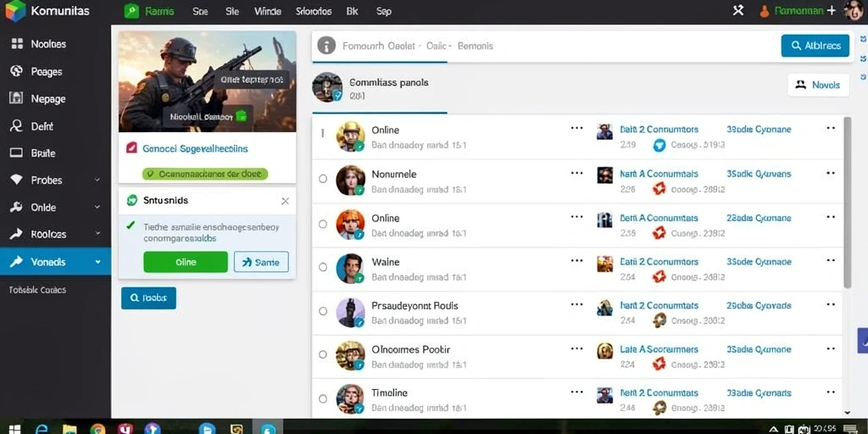Open the three-dot menu next to Nonumele
This screenshot has height=434, width=868.
point(576,173)
